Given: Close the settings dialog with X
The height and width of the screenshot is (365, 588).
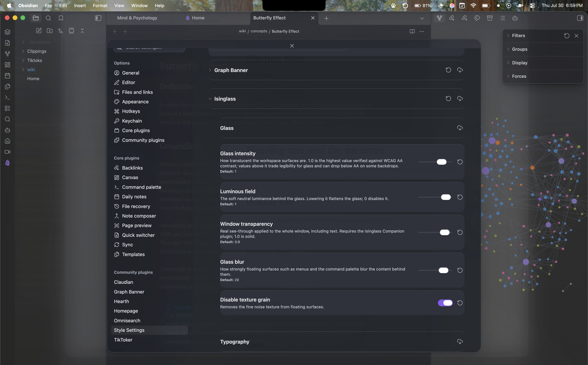Looking at the screenshot, I should 292,46.
